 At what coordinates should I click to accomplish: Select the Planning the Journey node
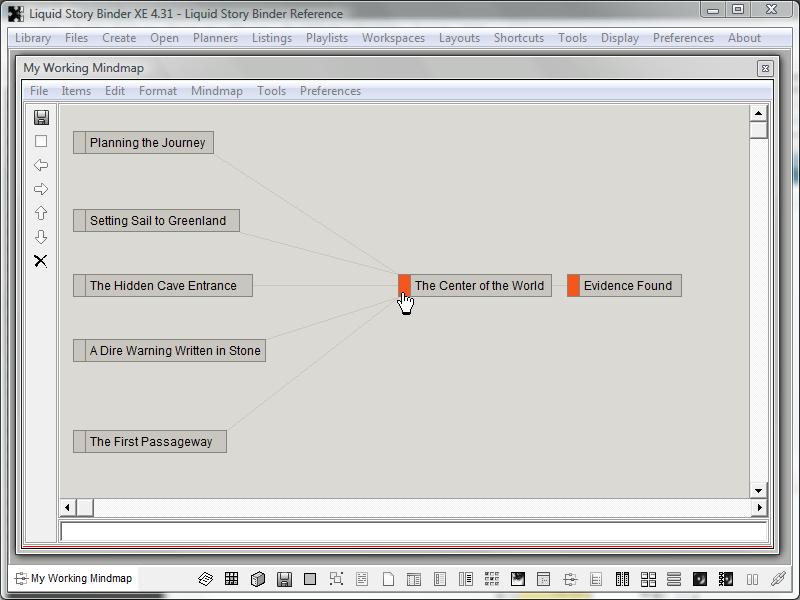tap(147, 143)
